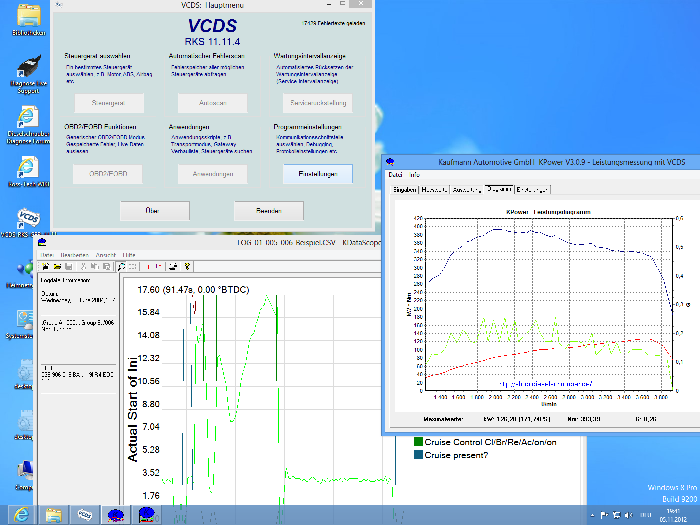The image size is (700, 525).
Task: Open the Datei menu in KDataScope
Action: tap(47, 255)
